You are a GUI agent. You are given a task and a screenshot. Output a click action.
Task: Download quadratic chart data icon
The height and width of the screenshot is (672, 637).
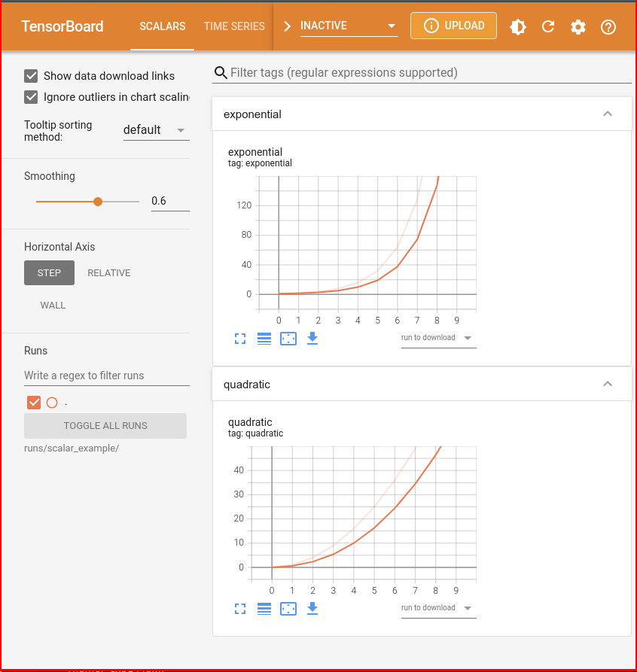(312, 609)
